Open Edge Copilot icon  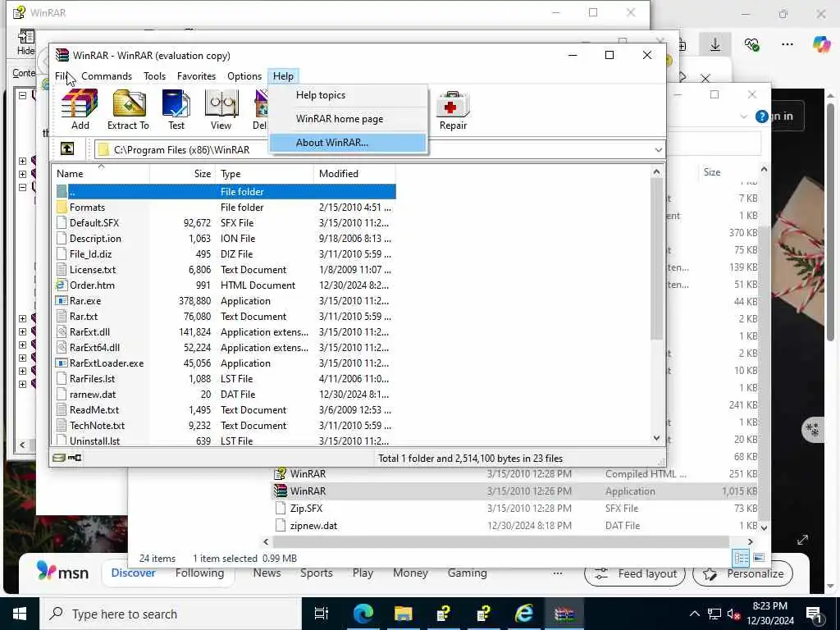coord(821,44)
